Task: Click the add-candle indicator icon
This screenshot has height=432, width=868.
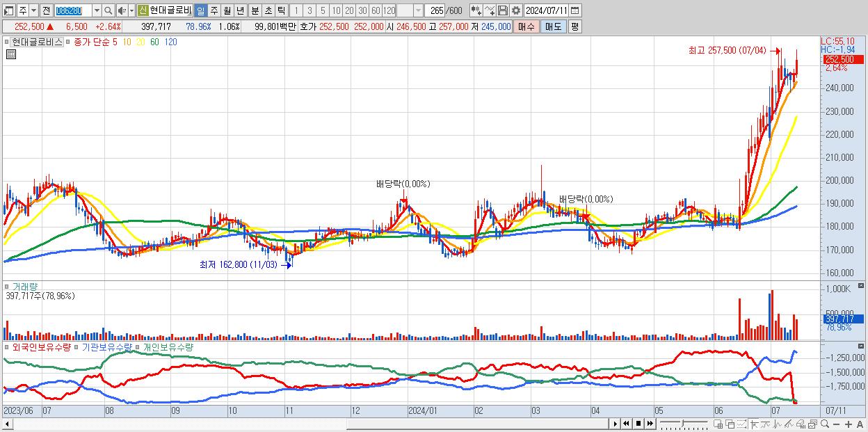Action: coord(476,10)
